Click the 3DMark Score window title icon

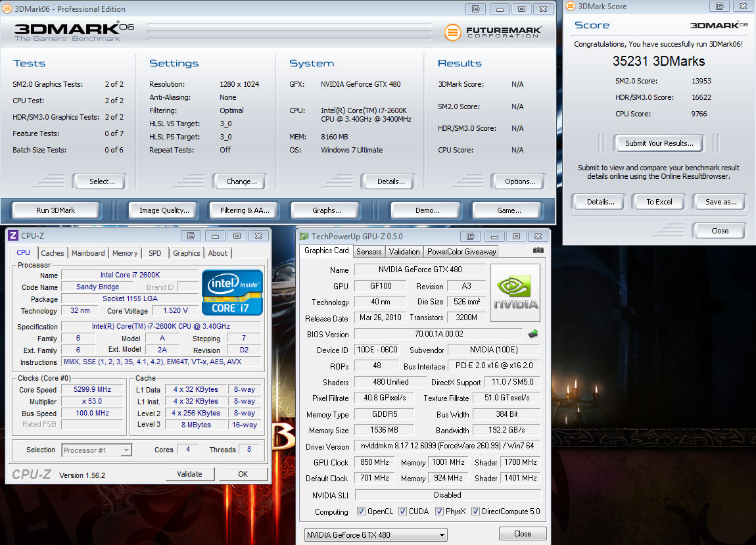pos(571,7)
